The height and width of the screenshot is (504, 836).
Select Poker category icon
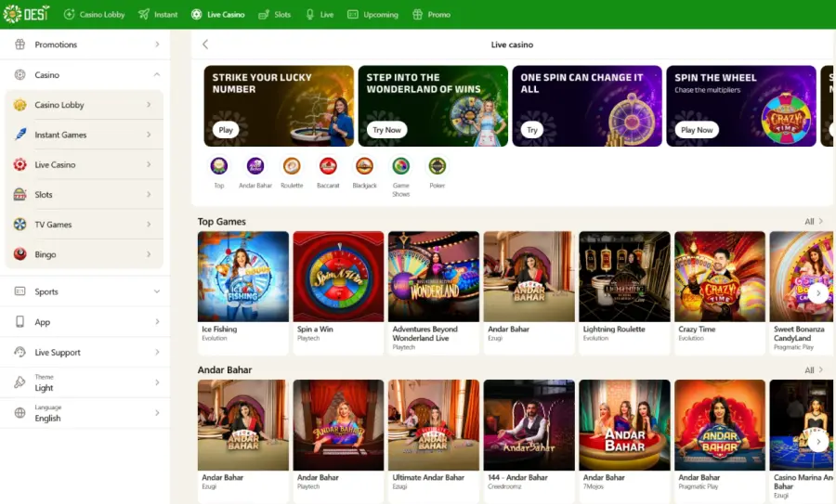coord(438,166)
